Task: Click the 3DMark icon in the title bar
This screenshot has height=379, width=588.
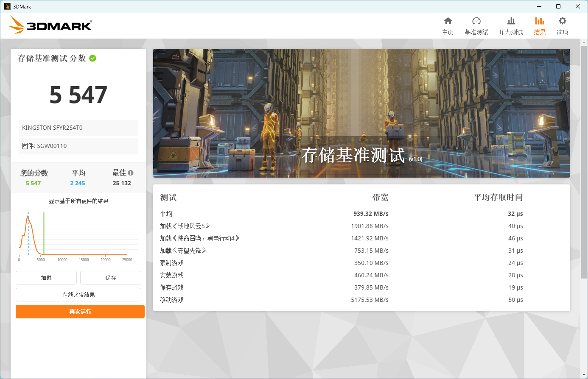Action: tap(8, 6)
